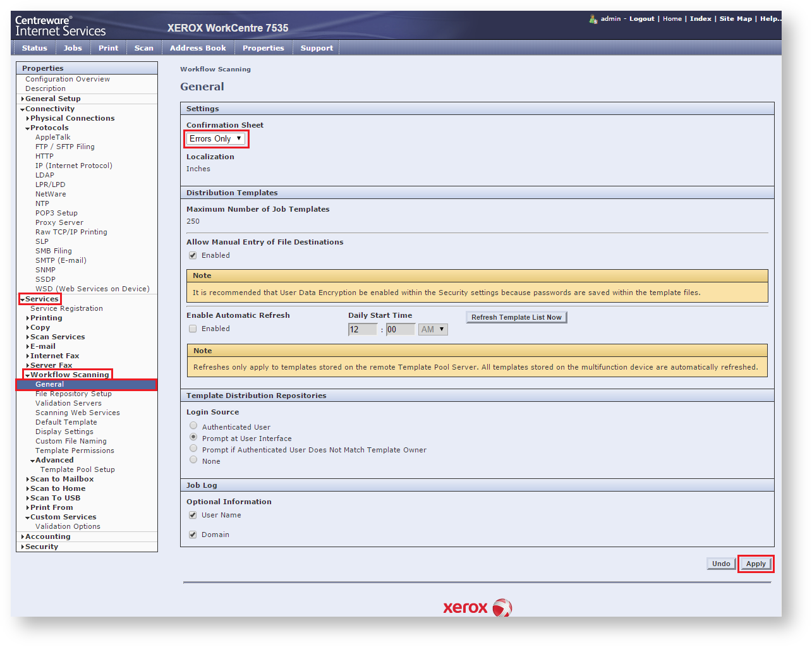This screenshot has width=812, height=647.
Task: Open the Site Map link
Action: tap(736, 19)
